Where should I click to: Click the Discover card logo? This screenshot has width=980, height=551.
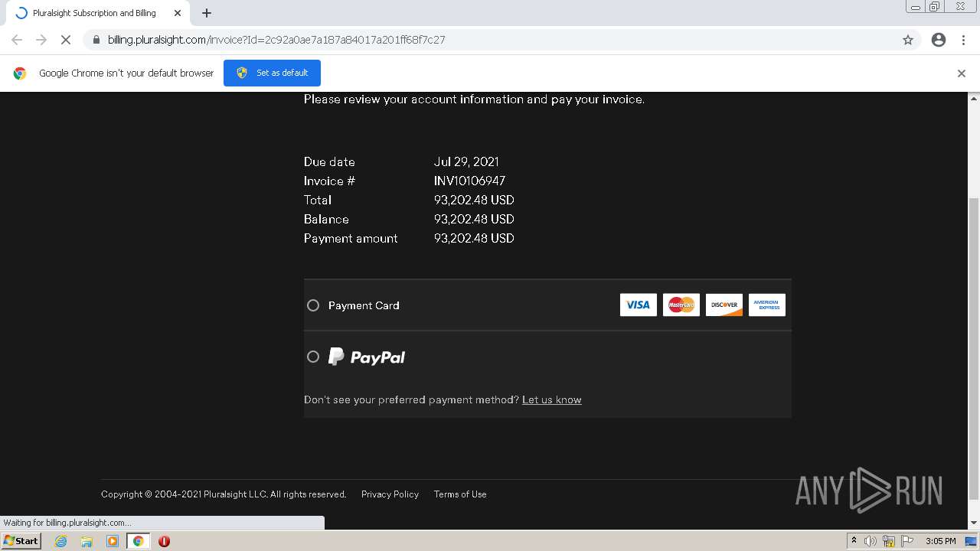pos(724,305)
